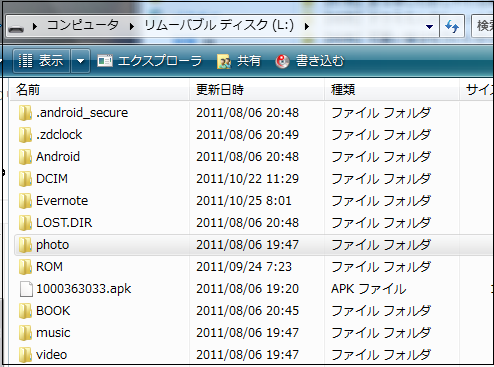Click the date 2011/08/06 20:45 for BOOK
This screenshot has width=494, height=367.
pyautogui.click(x=248, y=311)
